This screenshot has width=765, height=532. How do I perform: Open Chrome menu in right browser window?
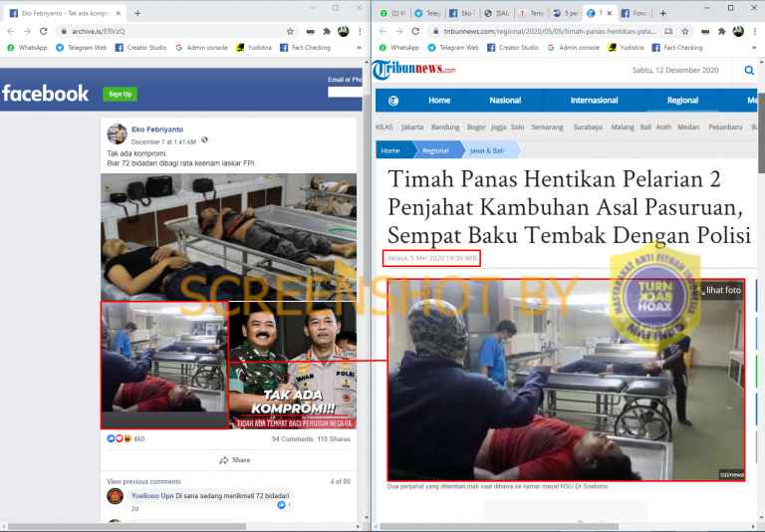pyautogui.click(x=755, y=31)
